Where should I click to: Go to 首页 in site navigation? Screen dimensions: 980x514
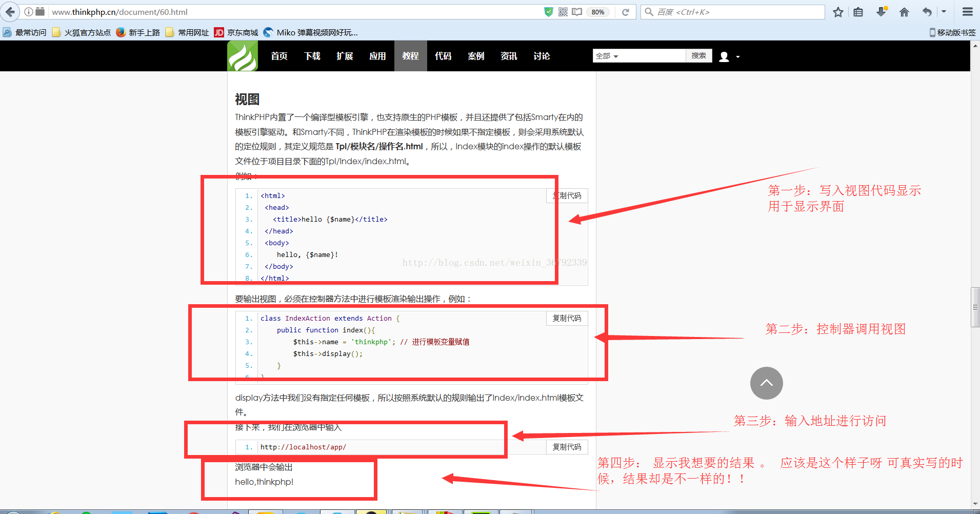279,56
